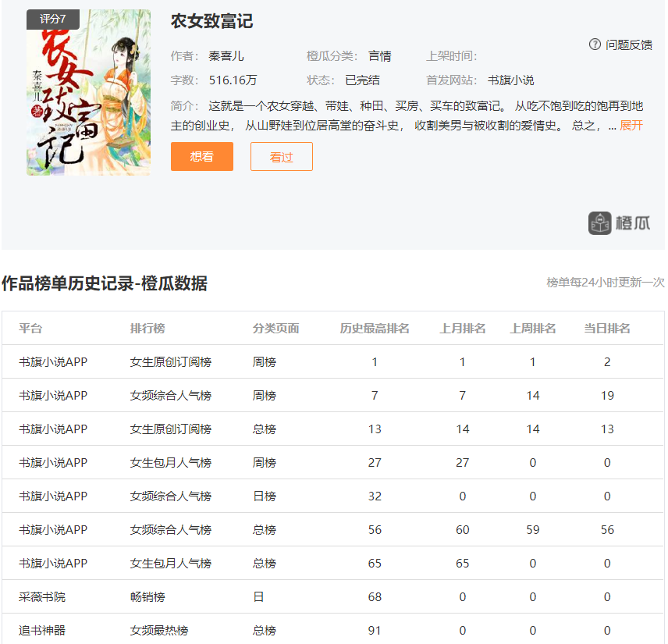Open the 农女致富记 book cover thumbnail
This screenshot has height=644, width=668.
89,92
